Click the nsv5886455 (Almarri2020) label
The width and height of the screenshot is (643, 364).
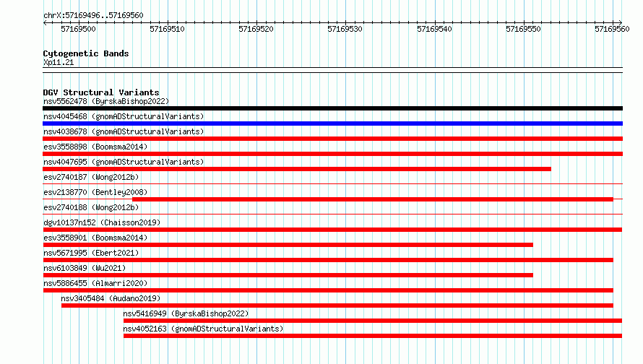(95, 283)
